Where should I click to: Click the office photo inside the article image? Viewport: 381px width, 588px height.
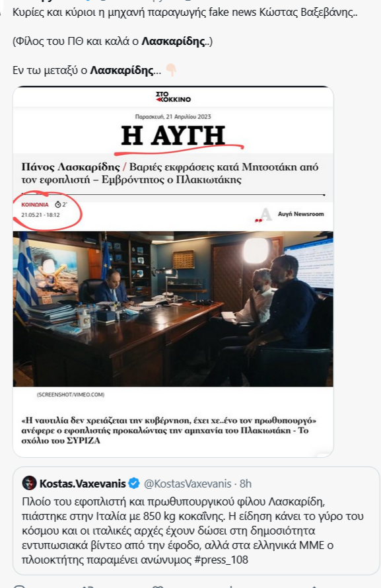pyautogui.click(x=173, y=309)
